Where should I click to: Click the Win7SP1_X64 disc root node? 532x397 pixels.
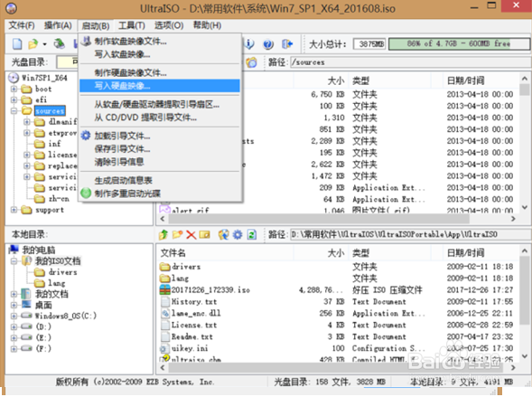38,78
